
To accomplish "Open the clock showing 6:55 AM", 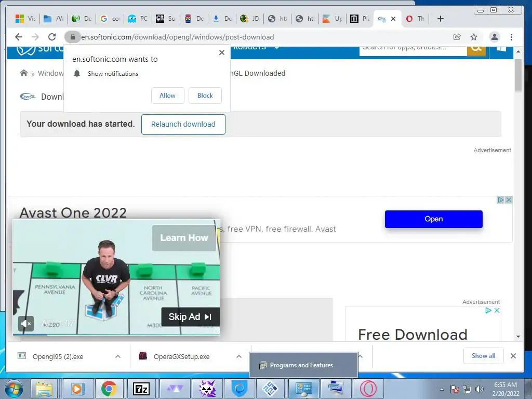I will coord(506,389).
